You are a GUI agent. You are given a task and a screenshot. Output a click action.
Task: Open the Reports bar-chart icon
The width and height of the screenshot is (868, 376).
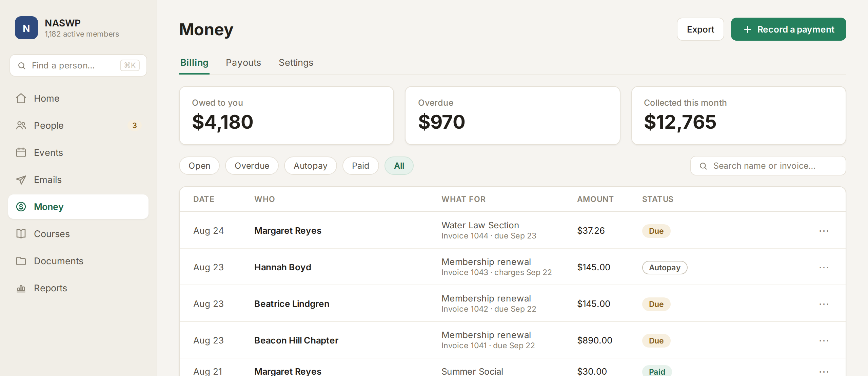(x=21, y=288)
